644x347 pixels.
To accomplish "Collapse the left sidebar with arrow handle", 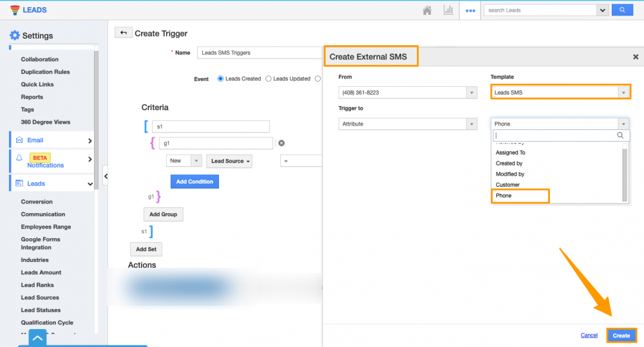I will [106, 175].
